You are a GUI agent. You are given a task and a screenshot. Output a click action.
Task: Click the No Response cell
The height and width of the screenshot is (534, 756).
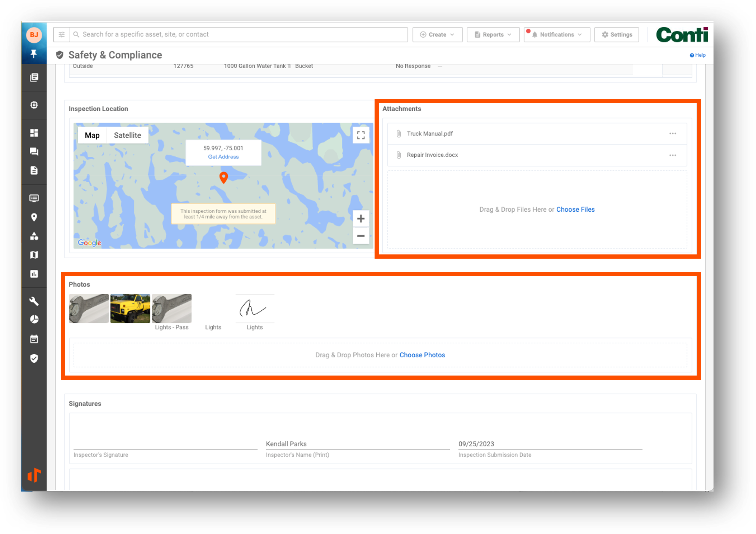point(413,66)
